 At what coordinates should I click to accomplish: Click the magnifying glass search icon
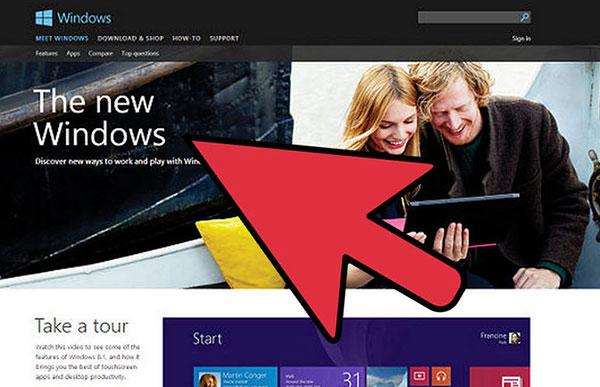[x=525, y=17]
